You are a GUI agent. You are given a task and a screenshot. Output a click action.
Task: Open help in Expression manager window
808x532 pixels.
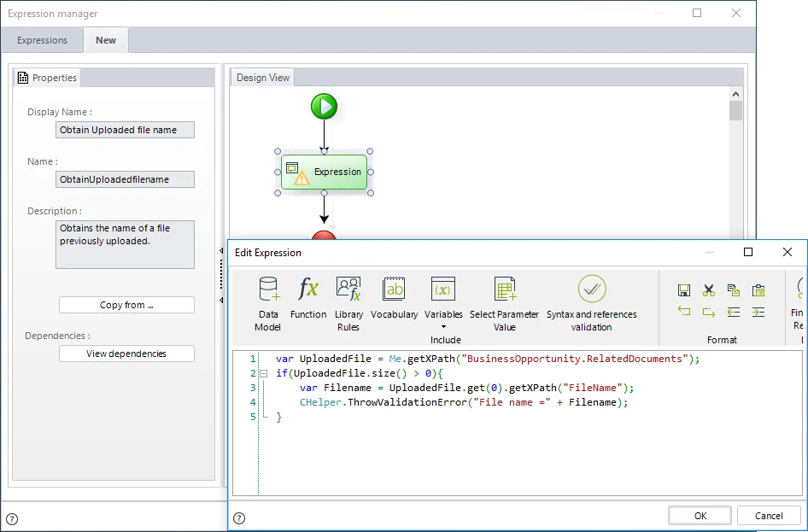click(11, 518)
